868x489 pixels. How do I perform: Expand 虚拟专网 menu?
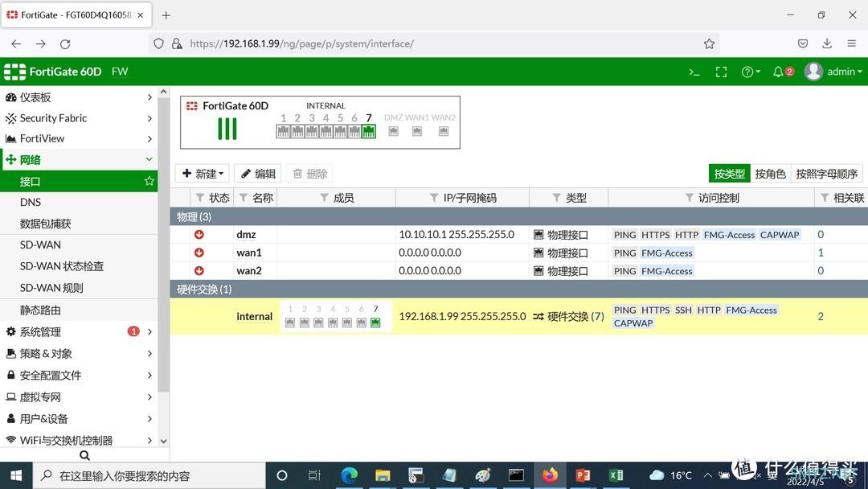[x=79, y=397]
